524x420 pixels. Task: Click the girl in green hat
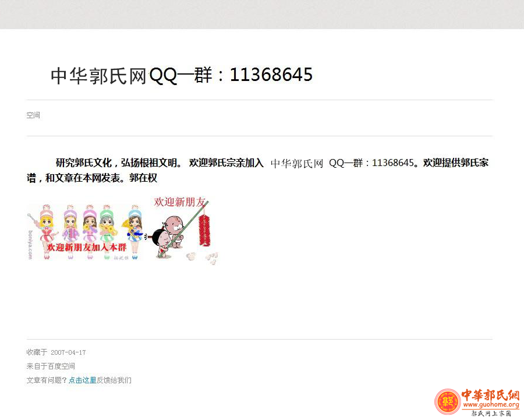point(107,232)
